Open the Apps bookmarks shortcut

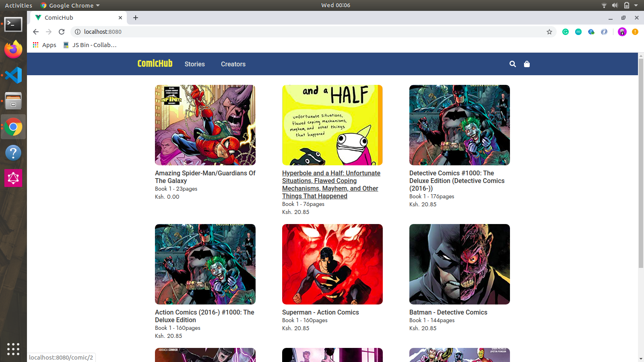tap(45, 45)
